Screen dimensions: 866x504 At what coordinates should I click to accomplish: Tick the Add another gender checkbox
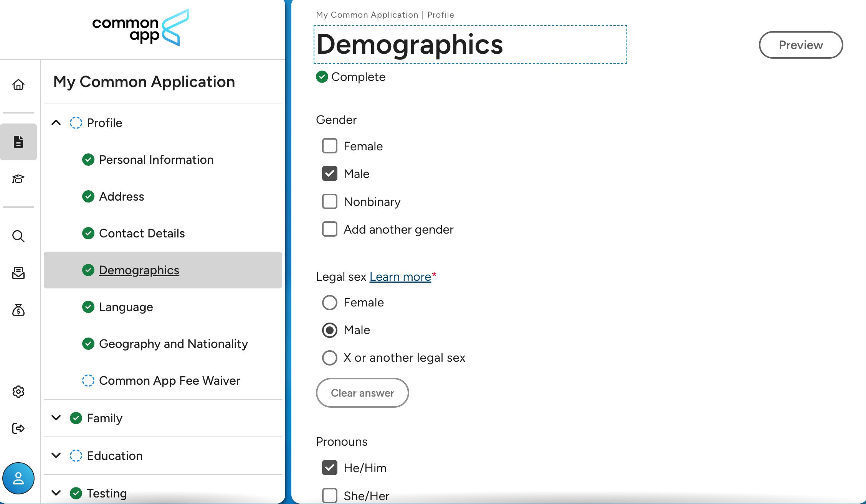330,229
